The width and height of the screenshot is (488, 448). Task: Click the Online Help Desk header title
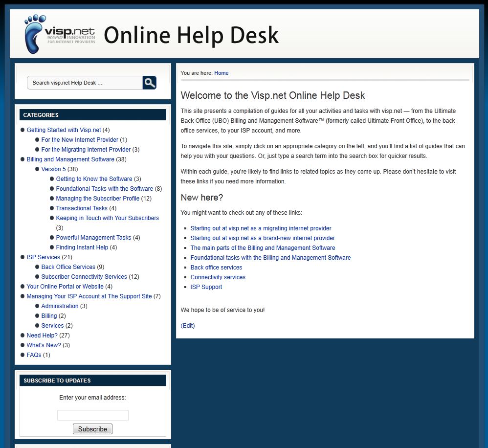click(x=191, y=35)
